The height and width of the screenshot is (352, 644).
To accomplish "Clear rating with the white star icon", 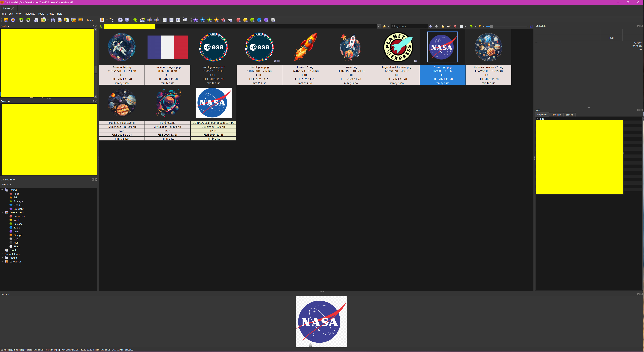I will point(231,20).
